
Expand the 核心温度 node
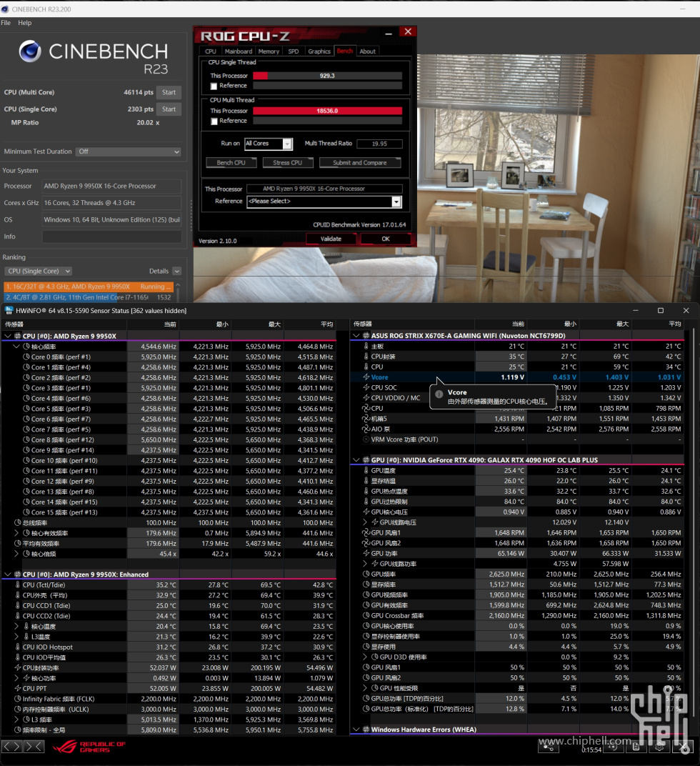(x=16, y=626)
